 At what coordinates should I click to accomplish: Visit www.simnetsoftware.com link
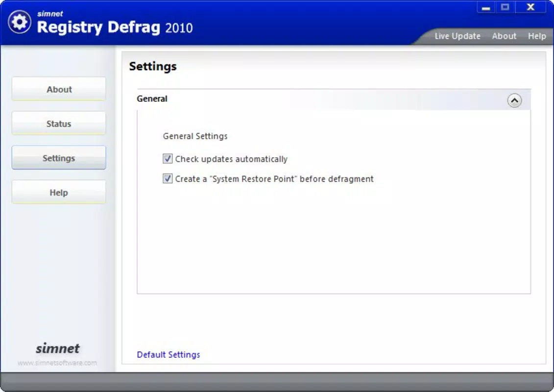(57, 363)
